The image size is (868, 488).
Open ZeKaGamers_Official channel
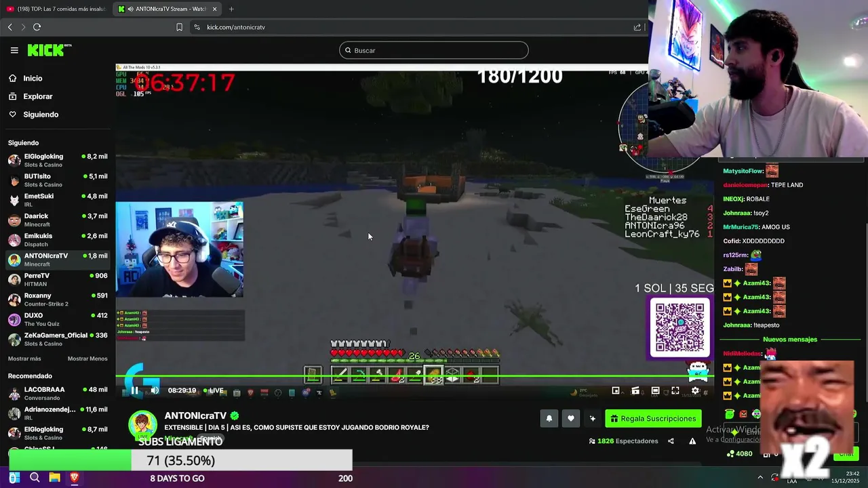58,340
